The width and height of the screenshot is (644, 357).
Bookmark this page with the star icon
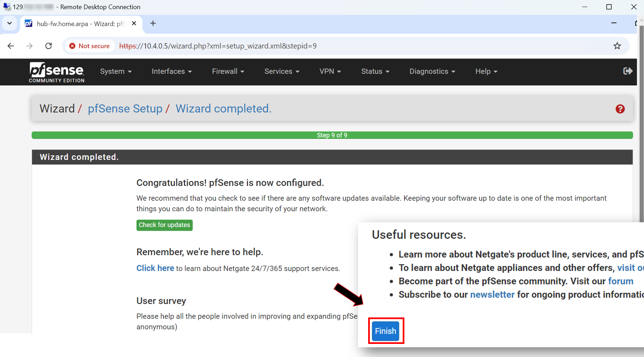(617, 46)
